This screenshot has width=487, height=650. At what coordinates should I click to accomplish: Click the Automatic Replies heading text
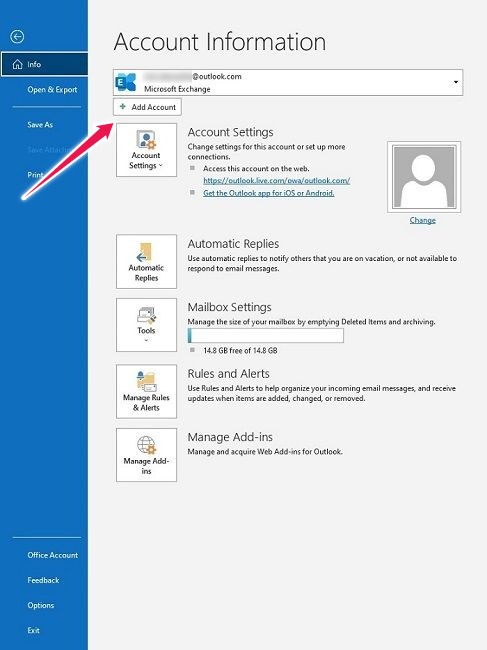233,244
